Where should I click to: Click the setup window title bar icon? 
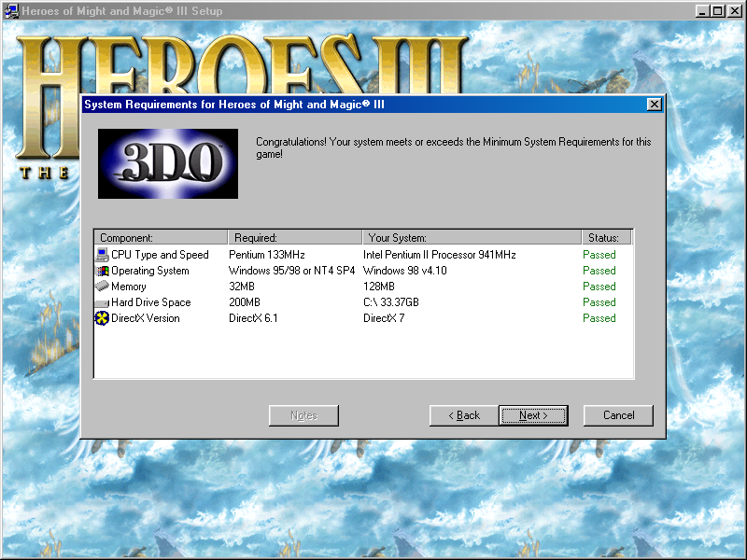(x=11, y=10)
